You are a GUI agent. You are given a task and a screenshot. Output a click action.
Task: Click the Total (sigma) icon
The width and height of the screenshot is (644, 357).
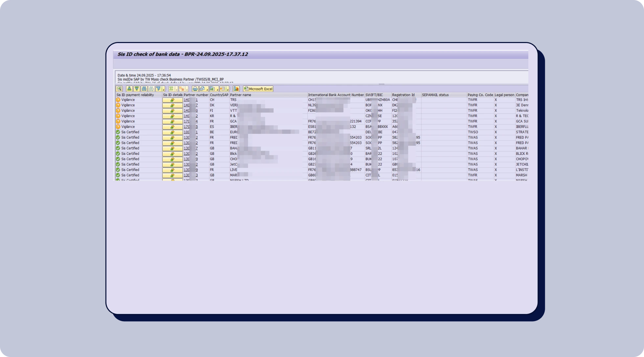tap(171, 89)
